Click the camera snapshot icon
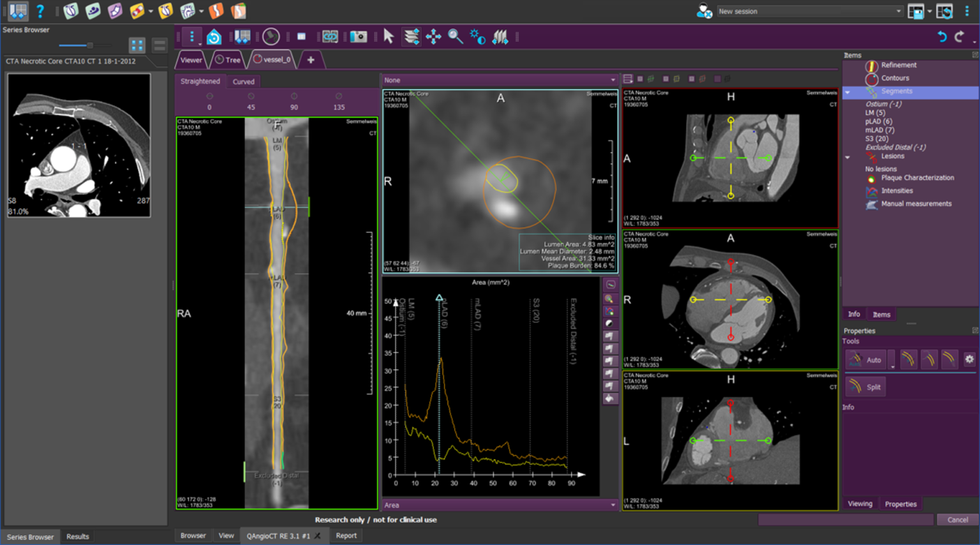Image resolution: width=980 pixels, height=545 pixels. point(359,37)
